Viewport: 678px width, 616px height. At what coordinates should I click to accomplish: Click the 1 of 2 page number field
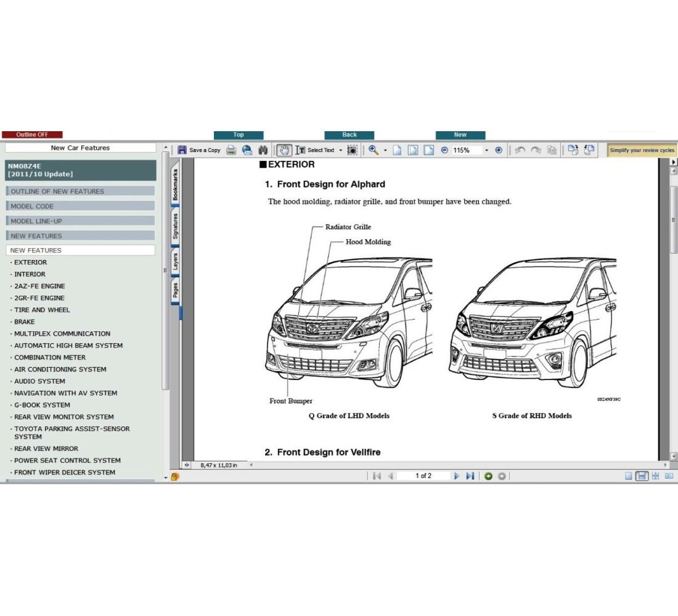coord(423,476)
